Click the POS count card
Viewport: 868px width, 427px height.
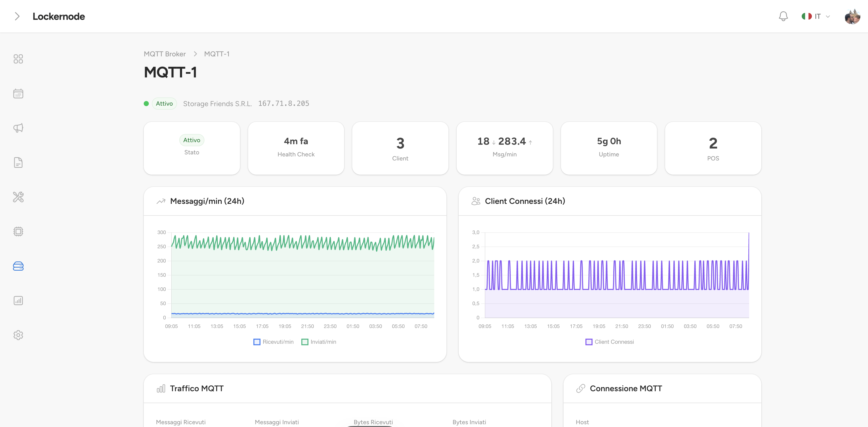pos(713,148)
